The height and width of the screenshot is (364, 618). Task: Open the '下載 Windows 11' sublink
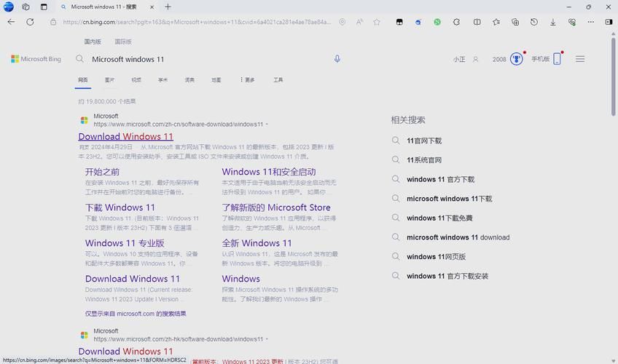tap(120, 207)
